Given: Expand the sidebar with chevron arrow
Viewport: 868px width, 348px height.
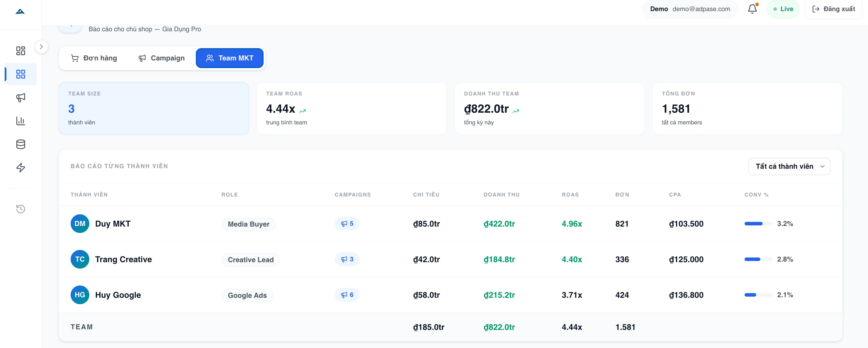Looking at the screenshot, I should click(x=41, y=47).
